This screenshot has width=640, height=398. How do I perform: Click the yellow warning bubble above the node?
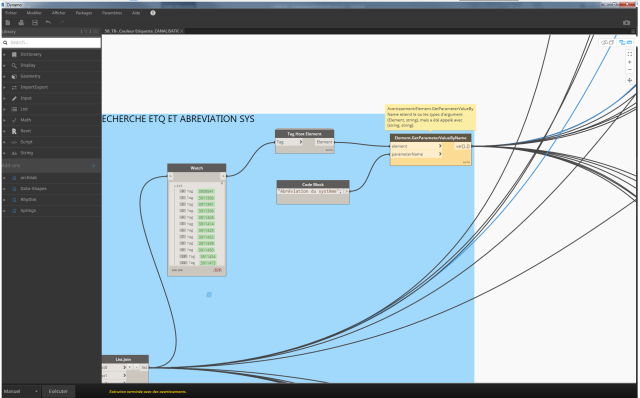[x=430, y=117]
